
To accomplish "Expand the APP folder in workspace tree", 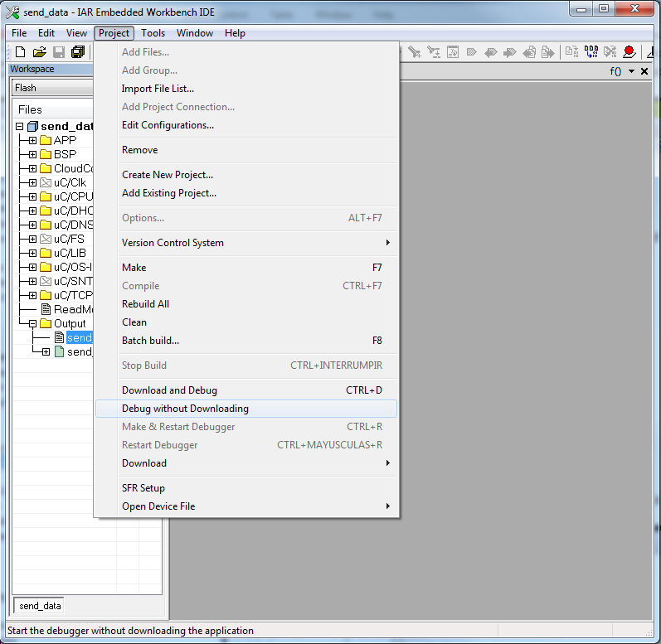I will click(32, 141).
